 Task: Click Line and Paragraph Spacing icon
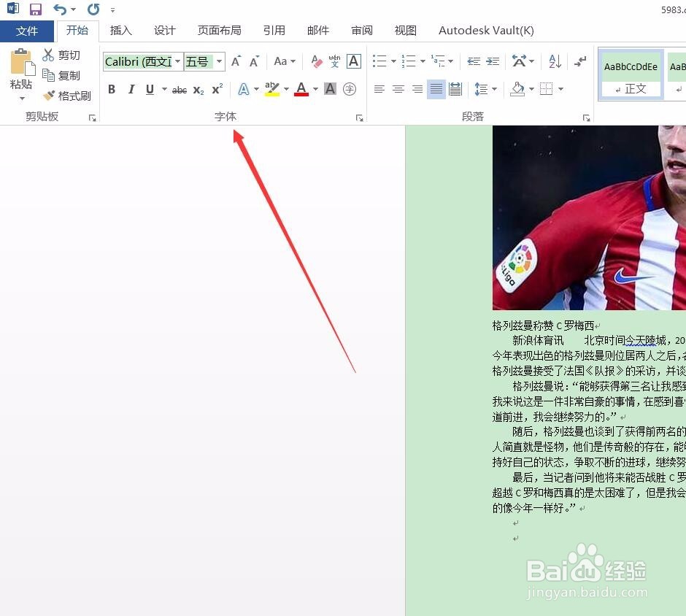tap(481, 89)
